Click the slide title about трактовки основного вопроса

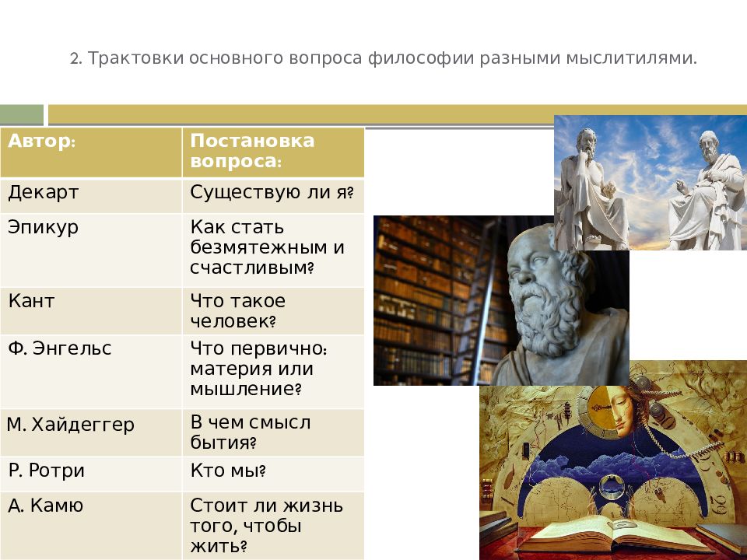[x=384, y=59]
